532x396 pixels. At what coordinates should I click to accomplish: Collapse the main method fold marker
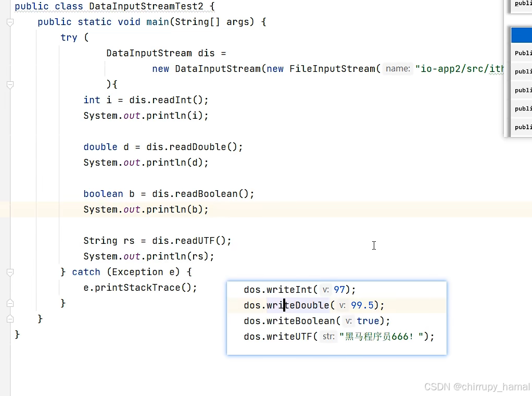click(10, 22)
